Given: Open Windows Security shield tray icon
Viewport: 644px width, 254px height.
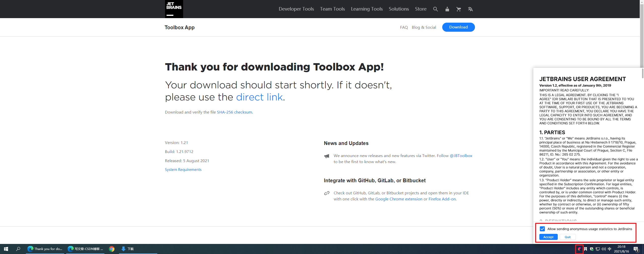Looking at the screenshot, I should [x=591, y=249].
